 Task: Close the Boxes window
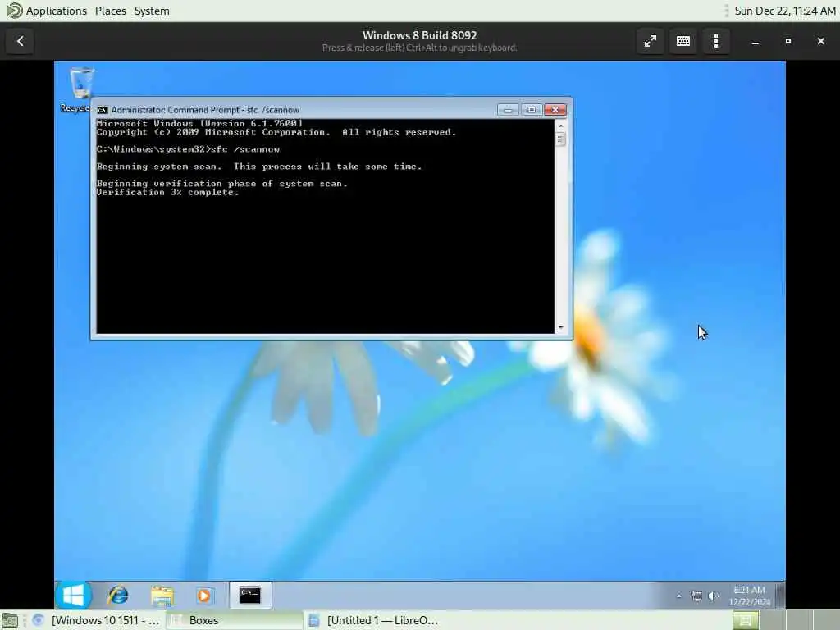pyautogui.click(x=820, y=41)
